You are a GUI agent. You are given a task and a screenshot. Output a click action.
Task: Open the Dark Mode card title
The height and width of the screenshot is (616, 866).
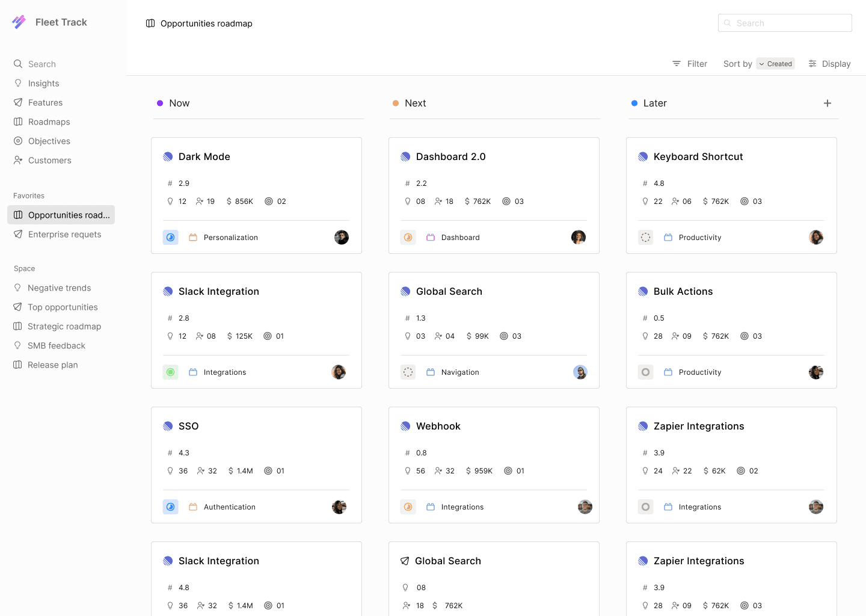coord(204,156)
